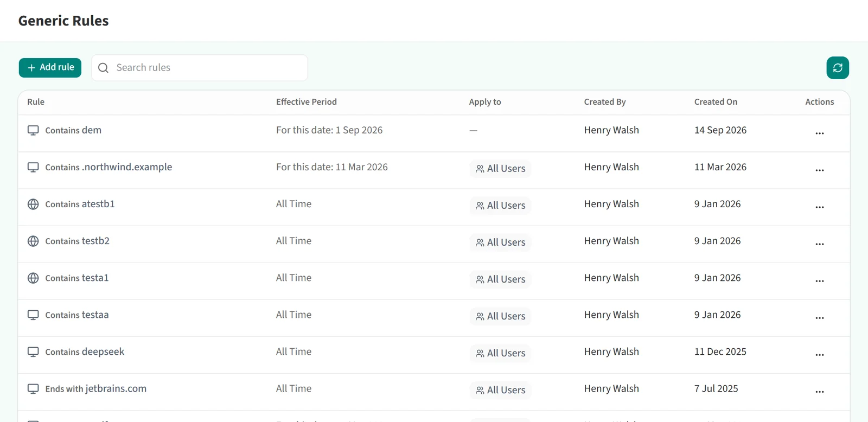Select rule text 'Contains .northwind.example'
The width and height of the screenshot is (868, 422).
pos(108,167)
